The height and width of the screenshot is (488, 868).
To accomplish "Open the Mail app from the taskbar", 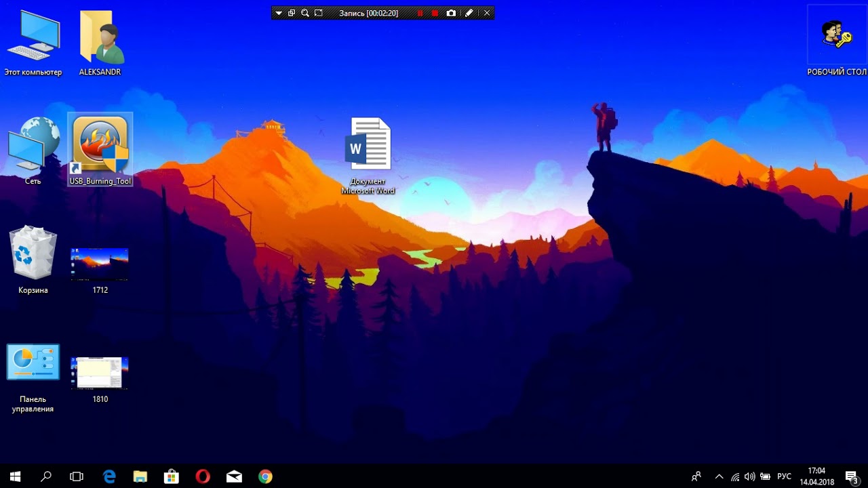I will pyautogui.click(x=234, y=476).
